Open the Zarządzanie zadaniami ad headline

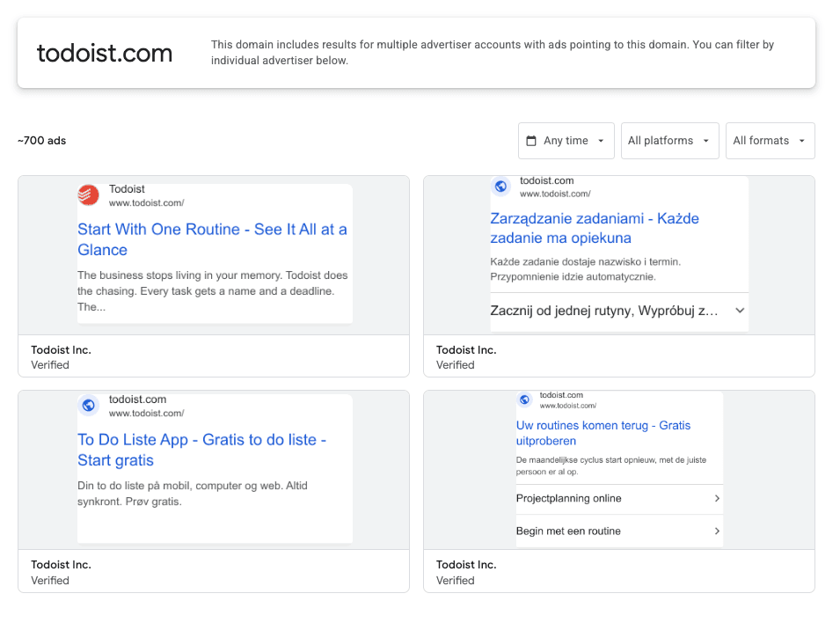tap(595, 229)
